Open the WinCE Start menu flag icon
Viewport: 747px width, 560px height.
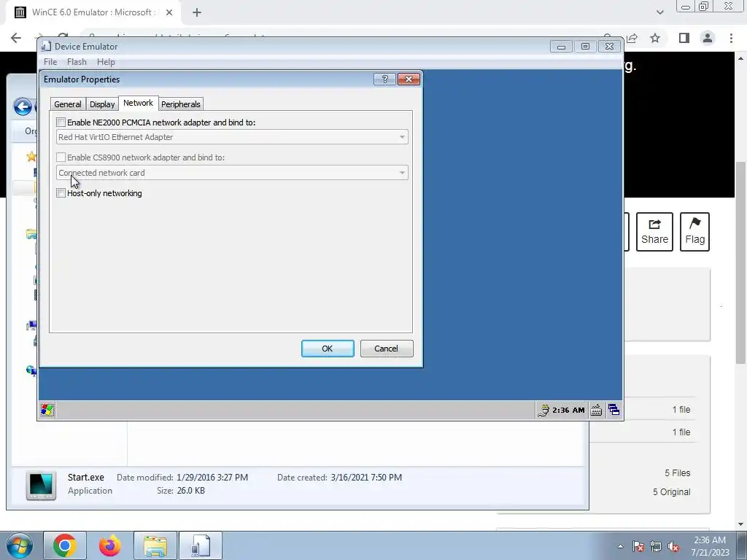pyautogui.click(x=47, y=410)
